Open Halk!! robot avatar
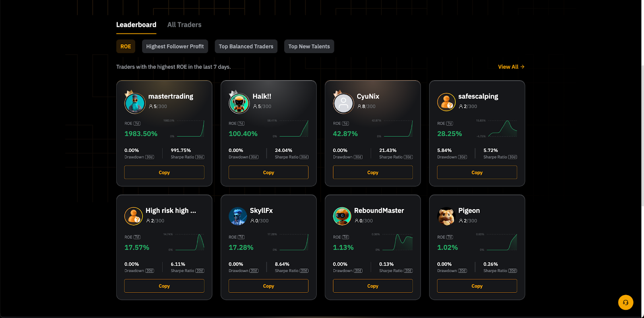 [x=239, y=103]
